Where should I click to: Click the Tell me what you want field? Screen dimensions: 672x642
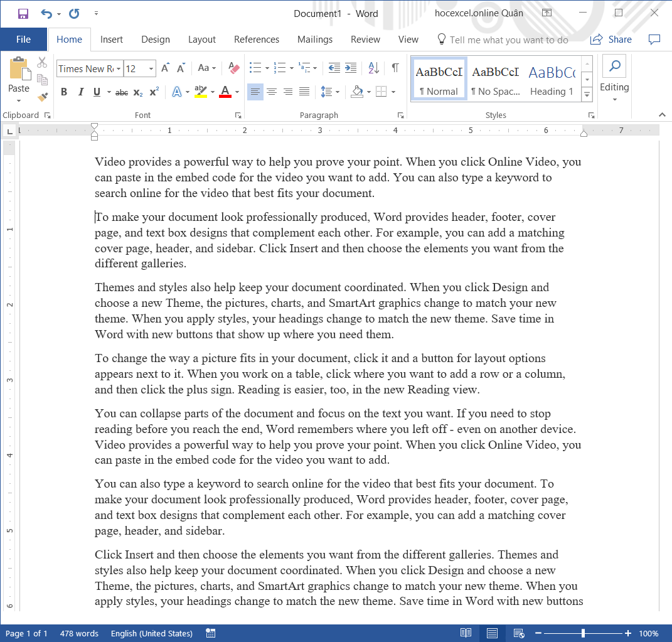click(508, 40)
